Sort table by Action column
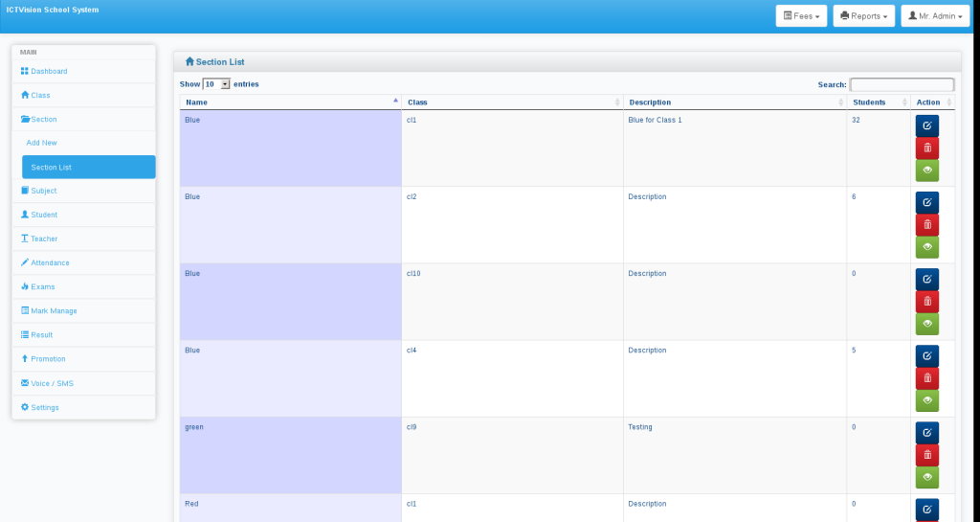The width and height of the screenshot is (980, 522). [933, 102]
